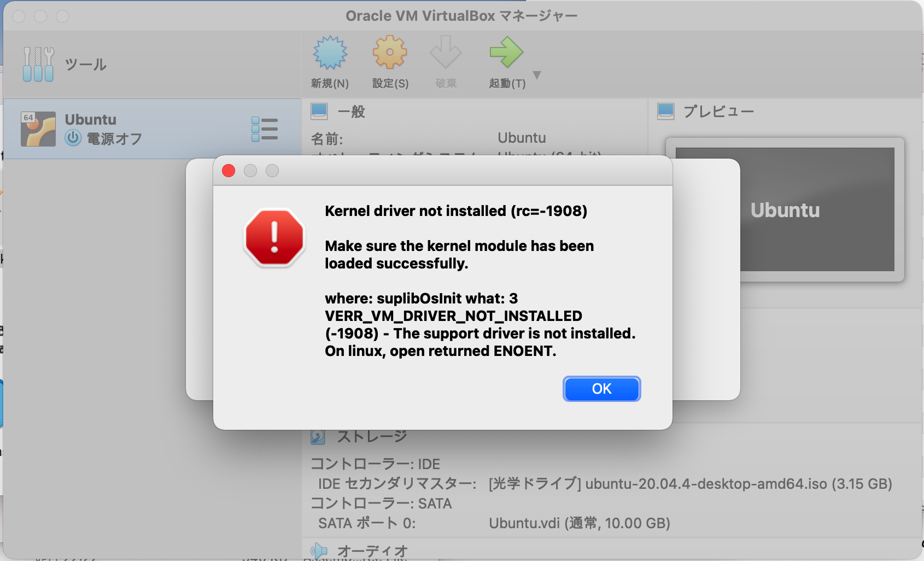Click the Storage (ストレージ) section icon
The image size is (924, 561).
318,436
